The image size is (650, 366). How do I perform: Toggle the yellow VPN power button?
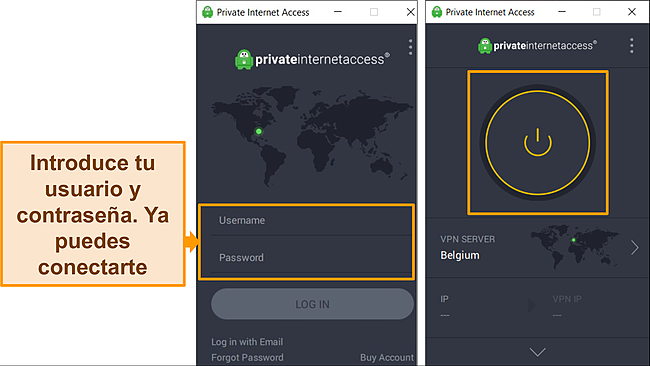[x=538, y=143]
